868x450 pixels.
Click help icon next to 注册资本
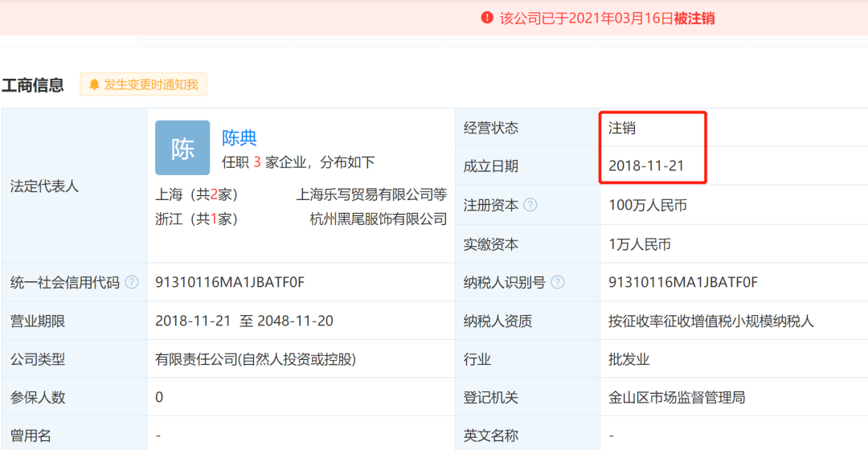click(x=530, y=205)
